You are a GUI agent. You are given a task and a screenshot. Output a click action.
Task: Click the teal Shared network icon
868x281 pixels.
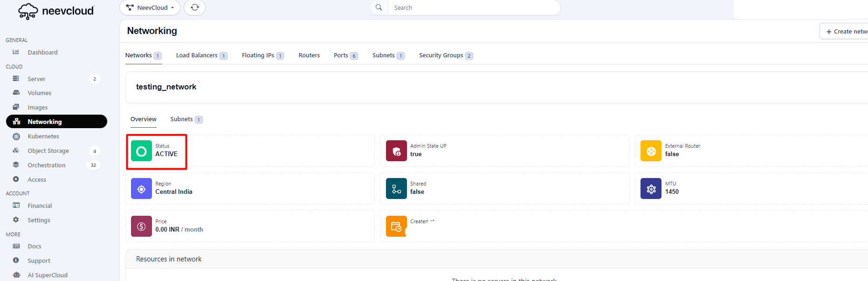396,189
